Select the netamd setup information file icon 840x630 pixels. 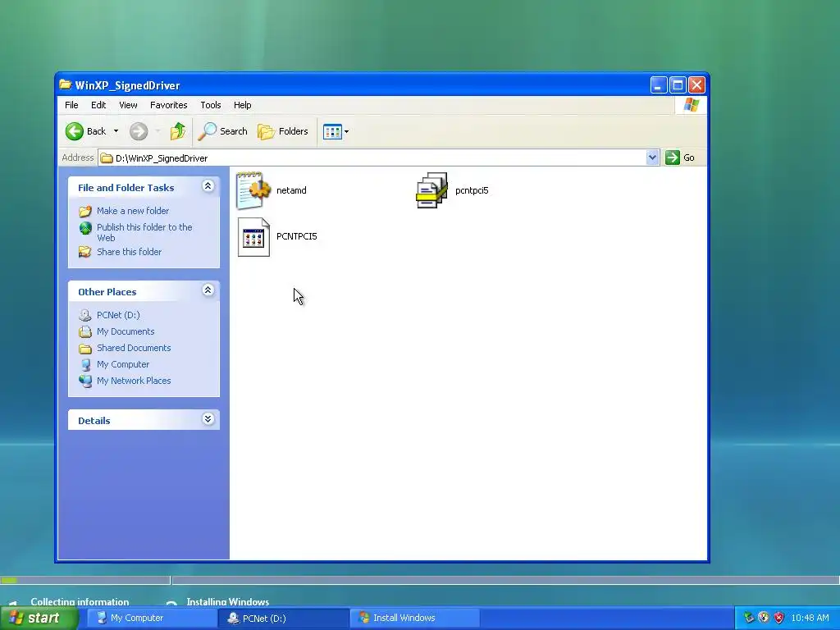coord(253,190)
